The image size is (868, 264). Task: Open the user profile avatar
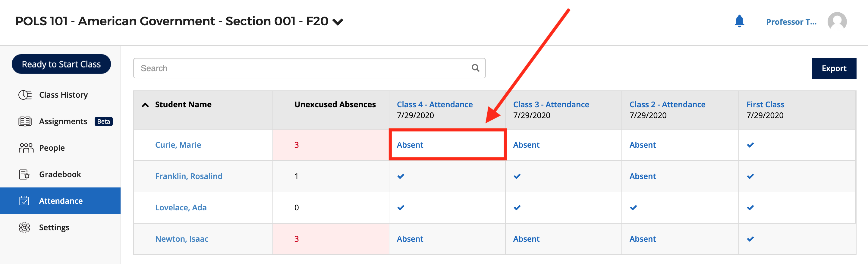click(x=837, y=22)
